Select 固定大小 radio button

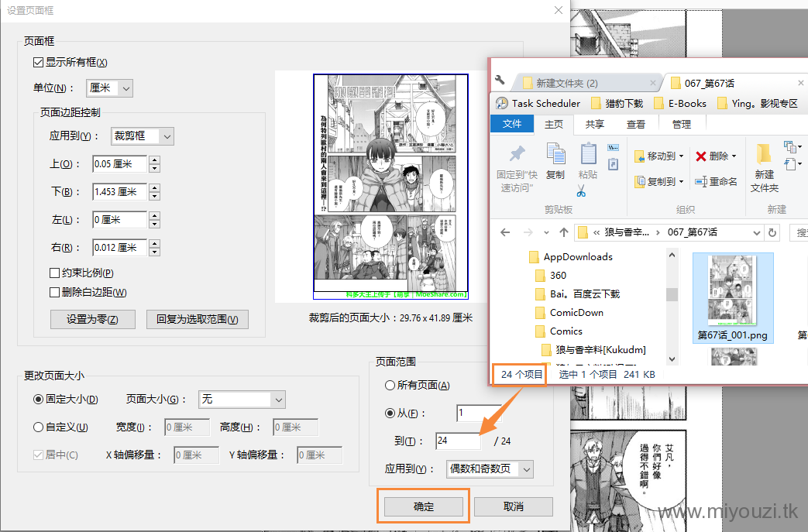[38, 399]
